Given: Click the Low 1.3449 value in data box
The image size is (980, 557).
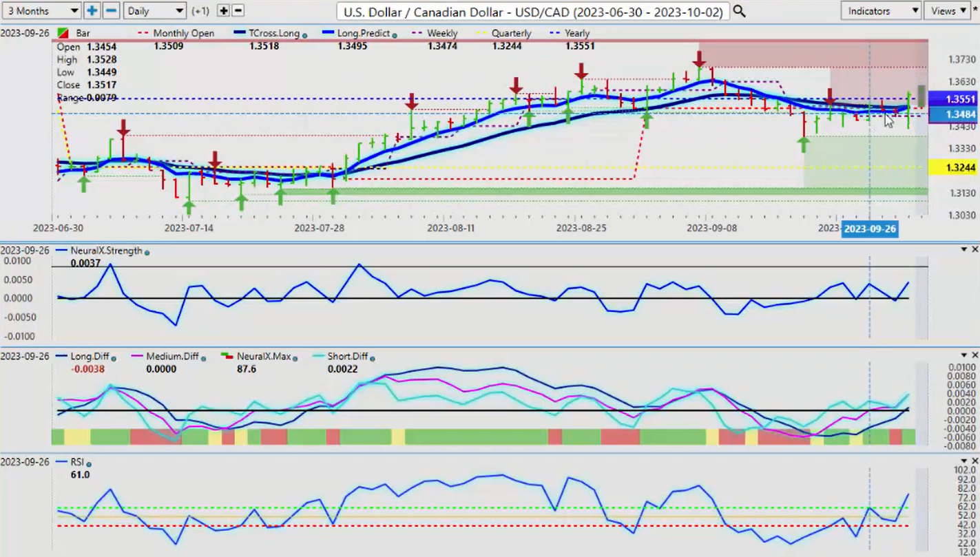Looking at the screenshot, I should [102, 72].
